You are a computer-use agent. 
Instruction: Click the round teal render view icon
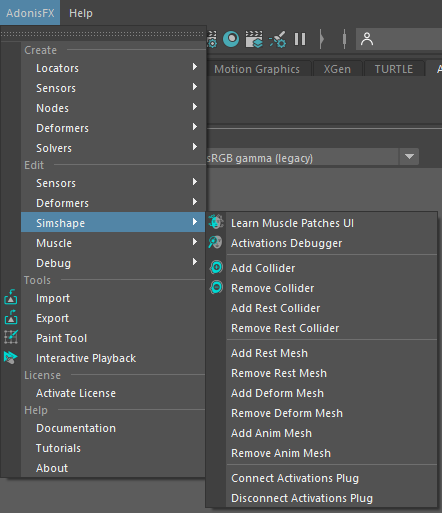tap(231, 39)
